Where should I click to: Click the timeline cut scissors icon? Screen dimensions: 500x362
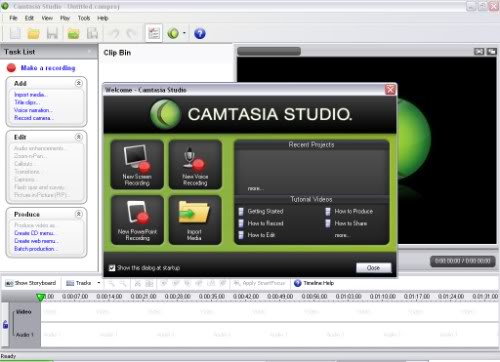pos(138,283)
